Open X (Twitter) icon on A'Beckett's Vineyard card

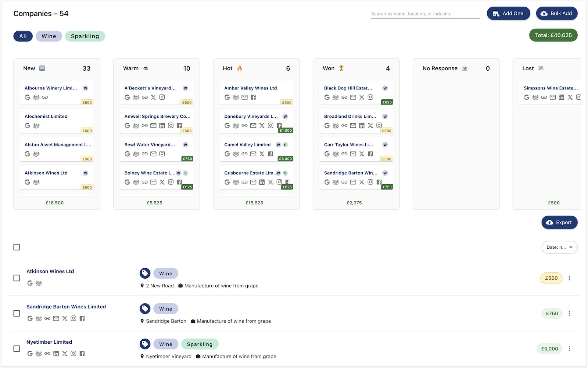tap(153, 98)
